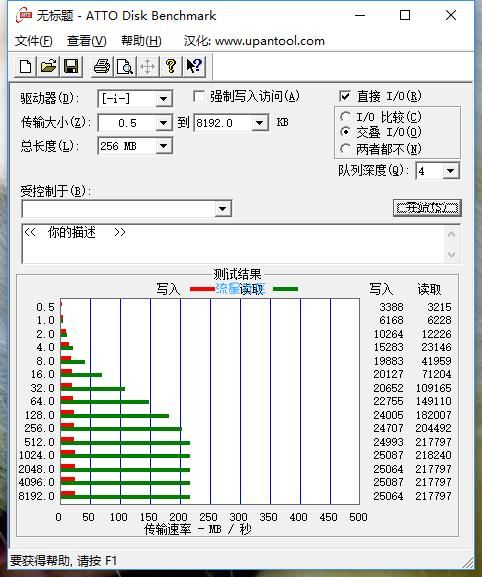Image resolution: width=482 pixels, height=577 pixels.
Task: Expand transfer size end 8192.0 dropdown
Action: 259,123
